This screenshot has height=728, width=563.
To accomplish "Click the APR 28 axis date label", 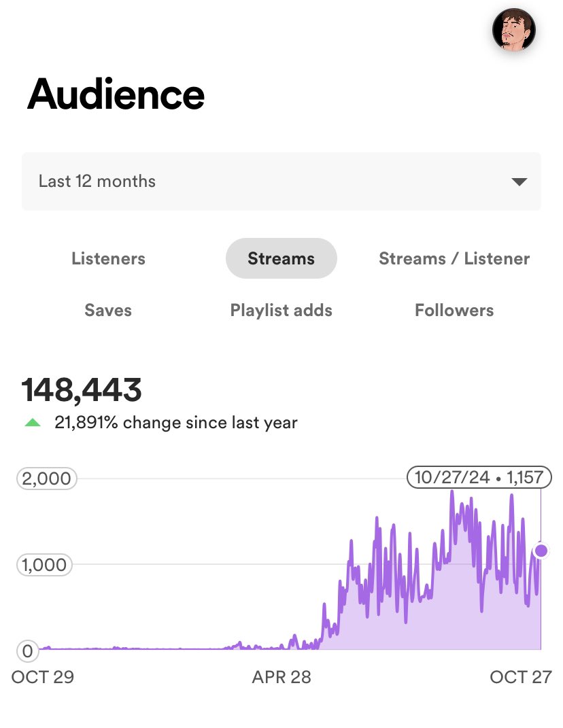I will (x=281, y=678).
